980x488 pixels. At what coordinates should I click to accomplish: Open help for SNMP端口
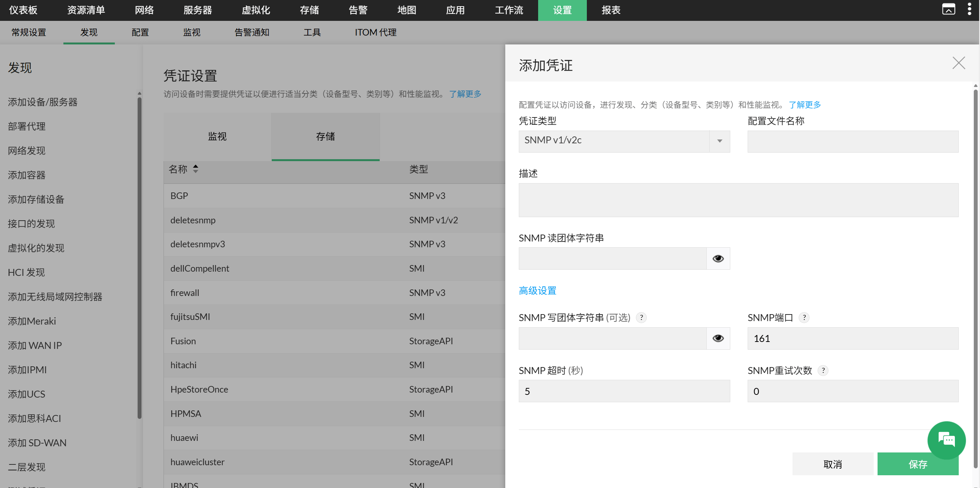pos(804,318)
